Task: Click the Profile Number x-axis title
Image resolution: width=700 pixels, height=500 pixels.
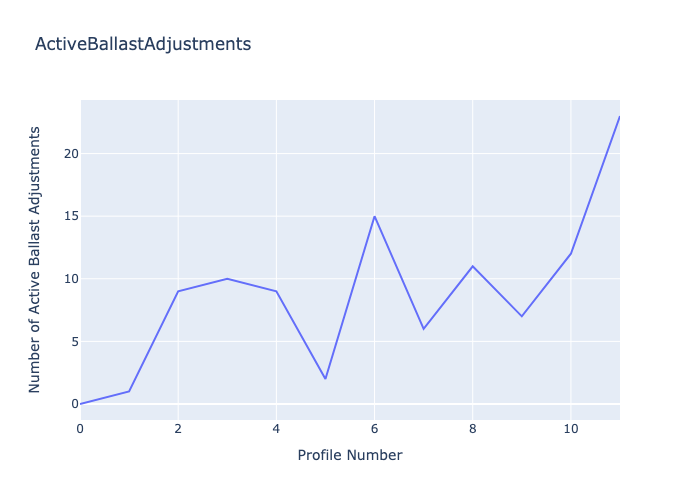Action: pos(350,455)
